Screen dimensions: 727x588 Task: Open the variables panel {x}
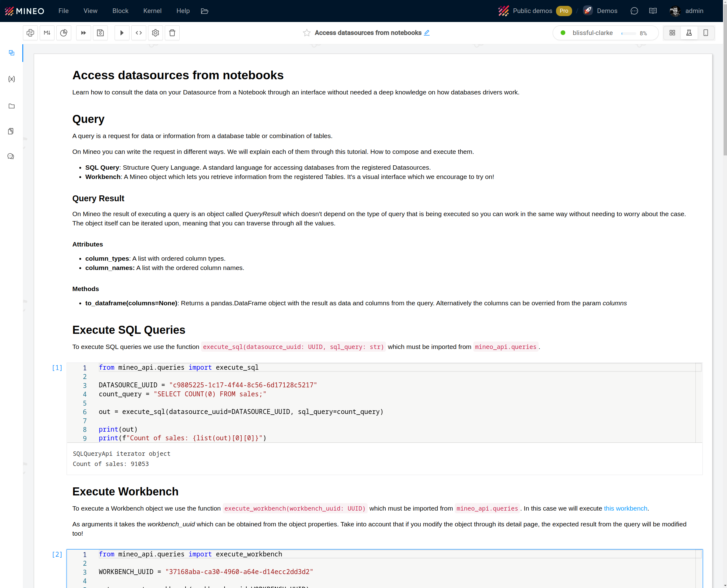(11, 79)
